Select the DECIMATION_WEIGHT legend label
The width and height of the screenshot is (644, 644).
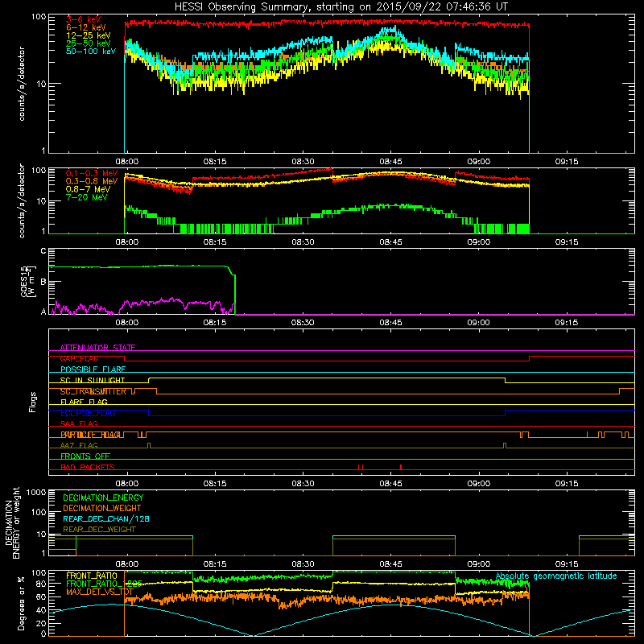(102, 508)
